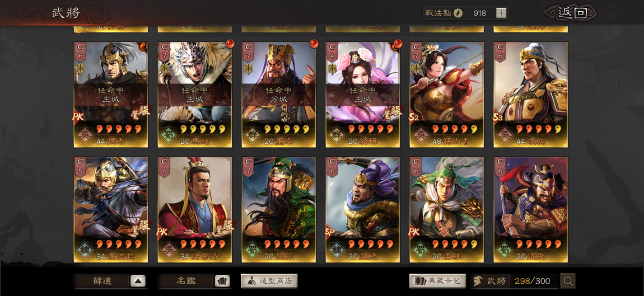
Task: Click the plus icon beside 戰法點 918
Action: point(501,13)
